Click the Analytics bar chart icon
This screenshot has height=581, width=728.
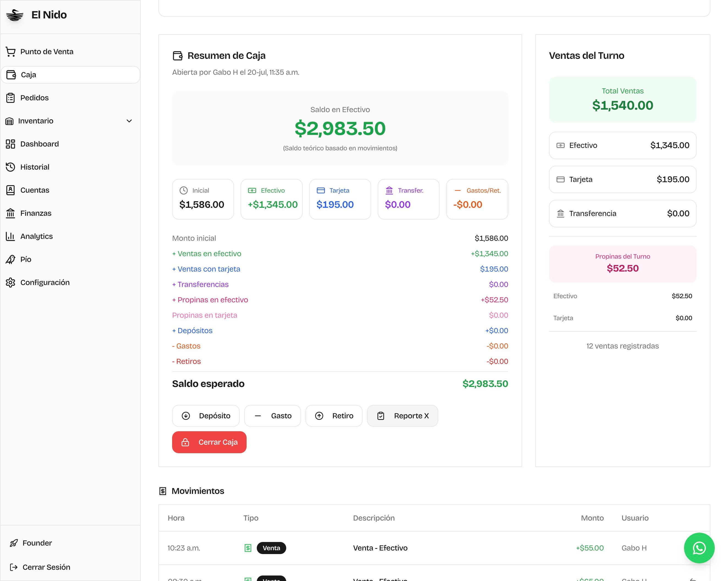10,236
